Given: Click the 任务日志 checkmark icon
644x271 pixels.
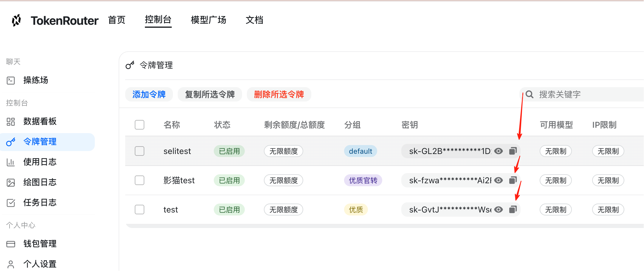Looking at the screenshot, I should click(11, 203).
